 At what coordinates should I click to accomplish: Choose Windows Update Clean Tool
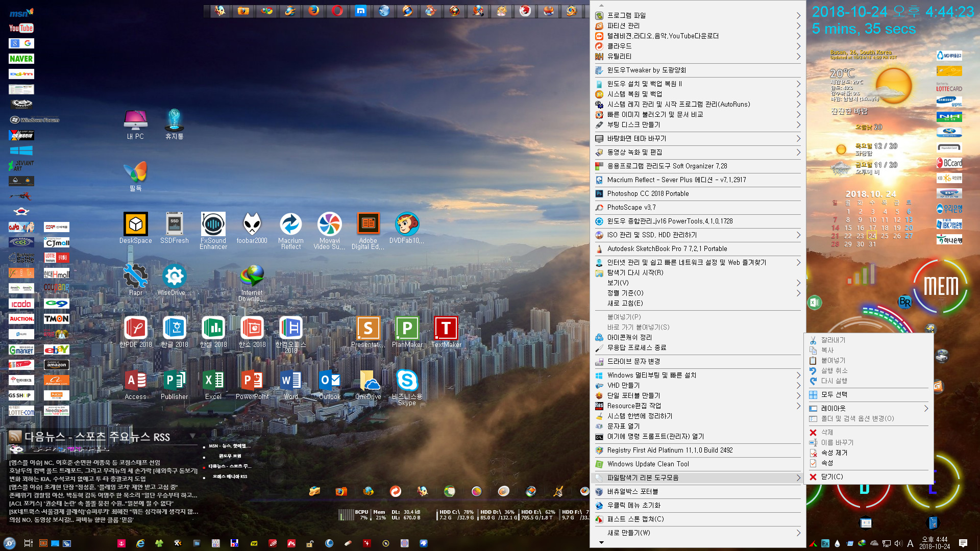698,464
